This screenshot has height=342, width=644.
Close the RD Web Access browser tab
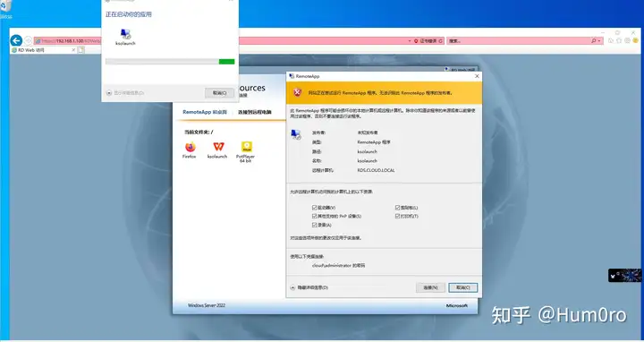[x=74, y=50]
